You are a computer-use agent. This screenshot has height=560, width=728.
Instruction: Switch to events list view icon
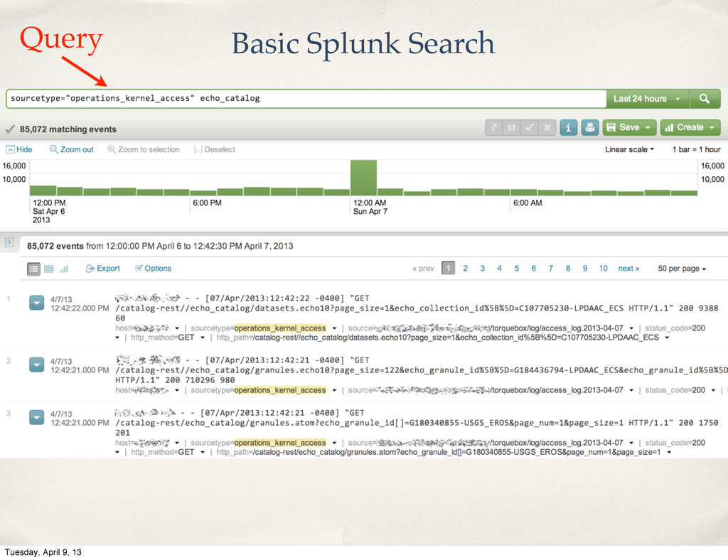coord(33,269)
